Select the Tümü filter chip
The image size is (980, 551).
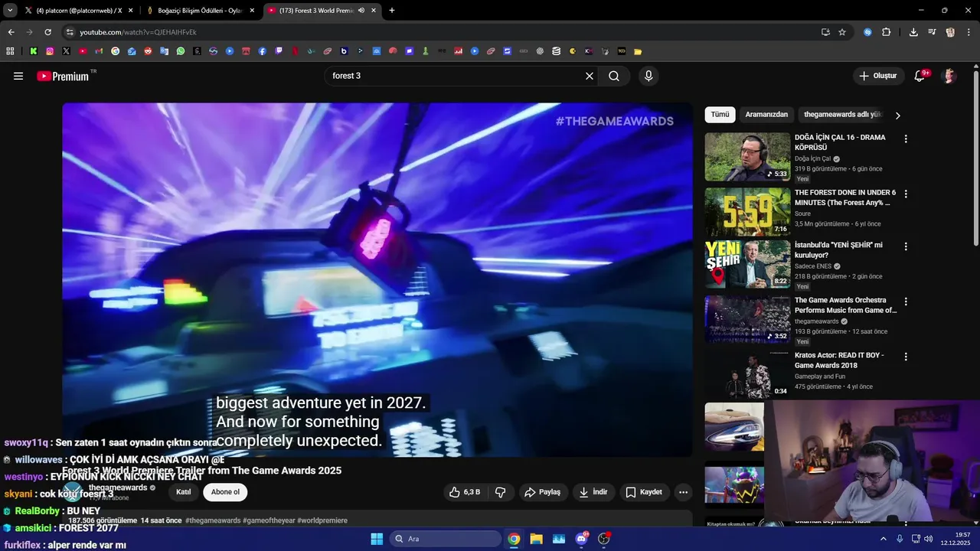(720, 115)
